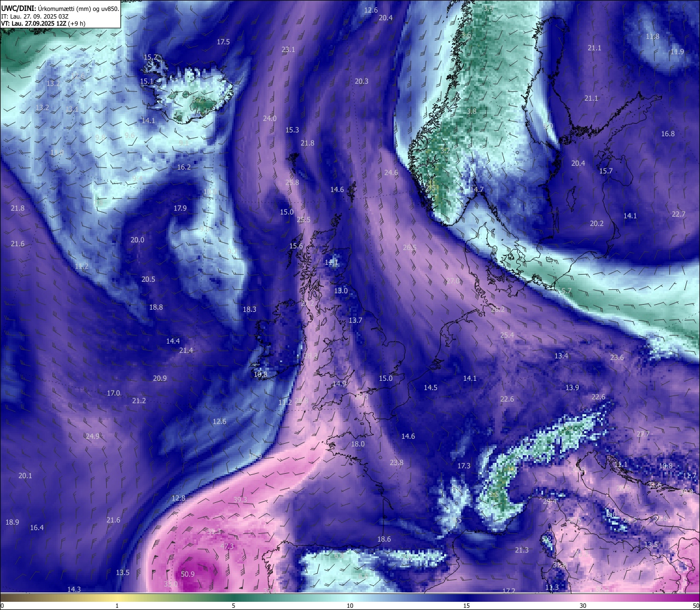Click the 17.2 value label
This screenshot has height=610, width=700.
(509, 591)
